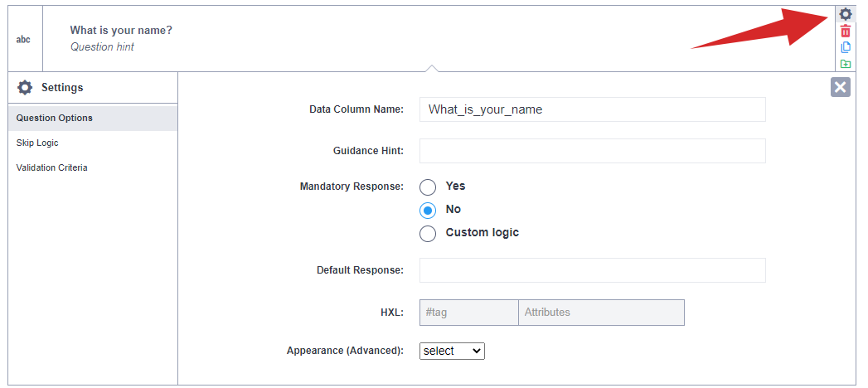Close the settings panel with the X button

(840, 87)
